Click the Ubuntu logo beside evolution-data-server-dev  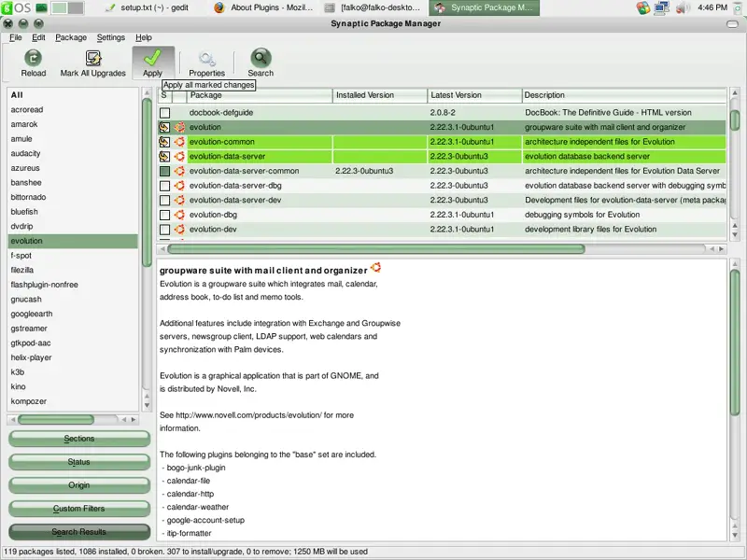pyautogui.click(x=179, y=200)
